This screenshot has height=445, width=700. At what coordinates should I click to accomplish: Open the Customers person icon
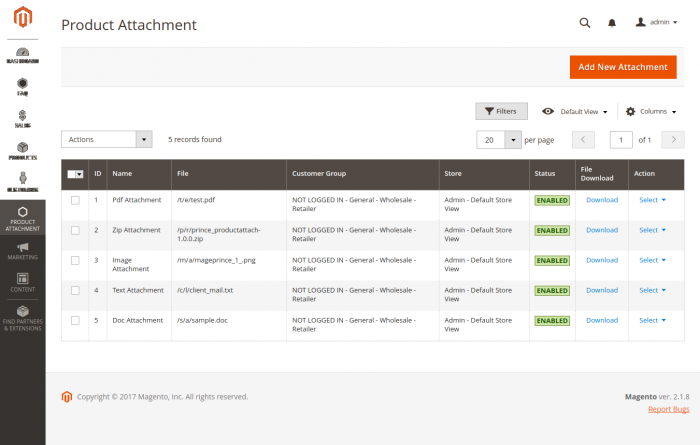[x=22, y=179]
